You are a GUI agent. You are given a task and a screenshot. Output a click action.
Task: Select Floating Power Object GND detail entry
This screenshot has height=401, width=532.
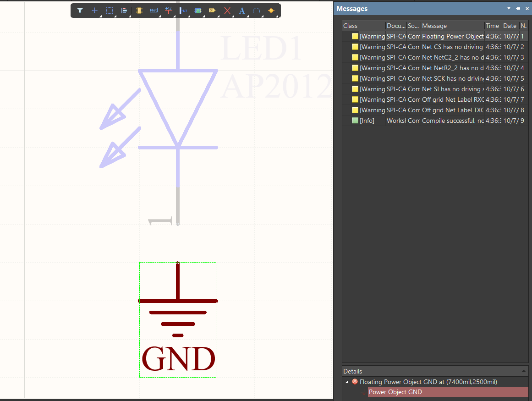(428, 382)
